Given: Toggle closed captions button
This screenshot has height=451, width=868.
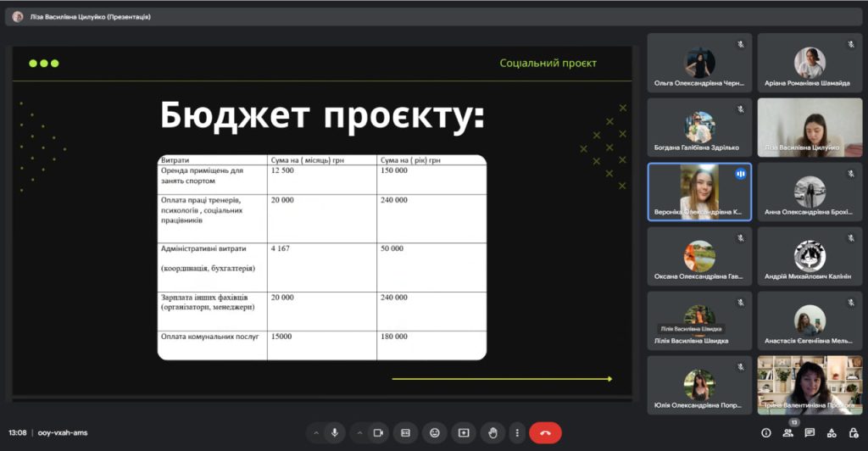Looking at the screenshot, I should point(406,432).
